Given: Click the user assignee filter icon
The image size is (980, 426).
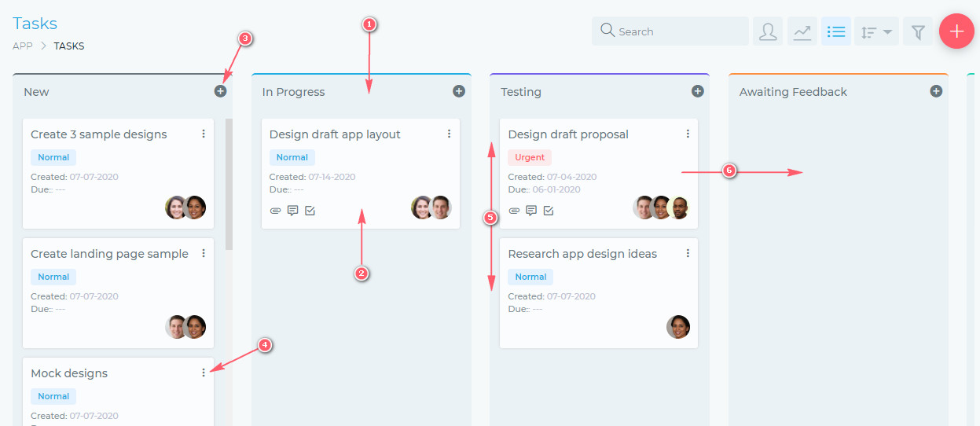Looking at the screenshot, I should [768, 31].
